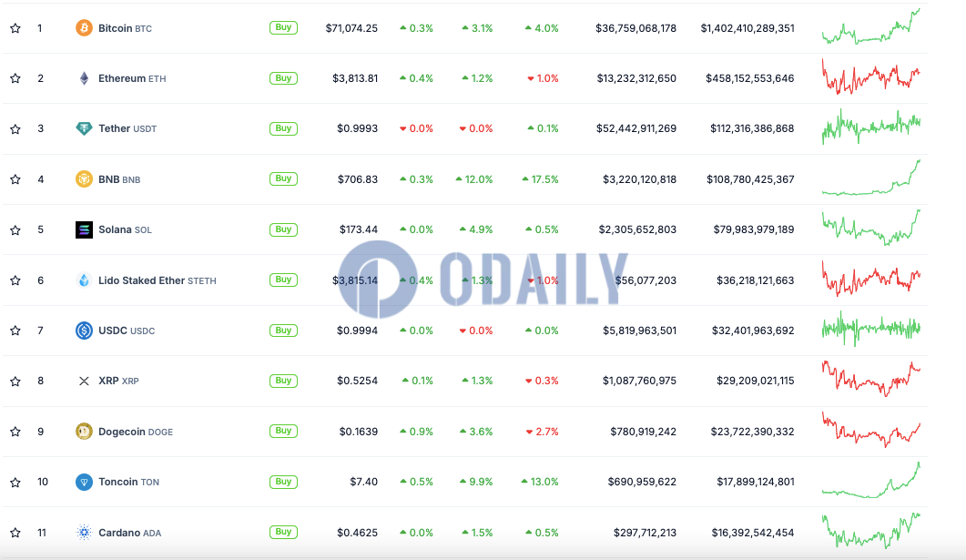This screenshot has width=966, height=560.
Task: Click Buy in the BNB row
Action: tap(283, 178)
